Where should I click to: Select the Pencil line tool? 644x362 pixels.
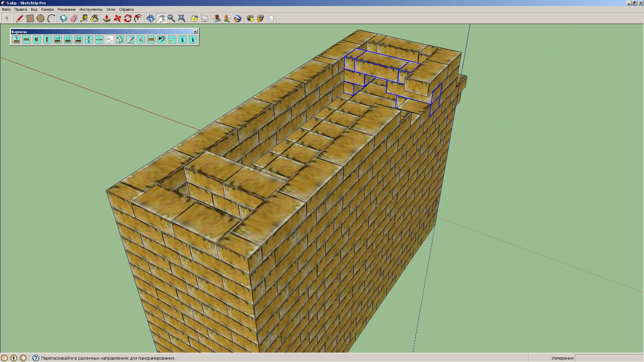(x=19, y=18)
